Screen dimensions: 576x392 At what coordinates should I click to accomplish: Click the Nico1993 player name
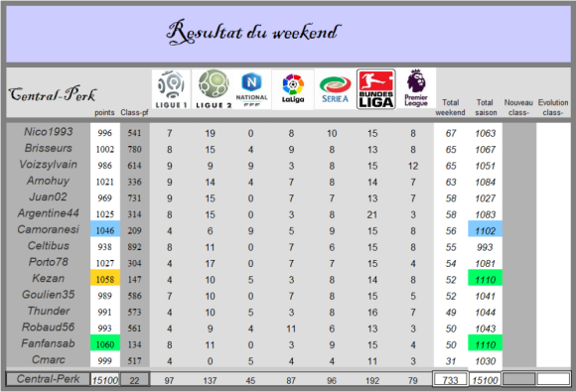click(49, 132)
